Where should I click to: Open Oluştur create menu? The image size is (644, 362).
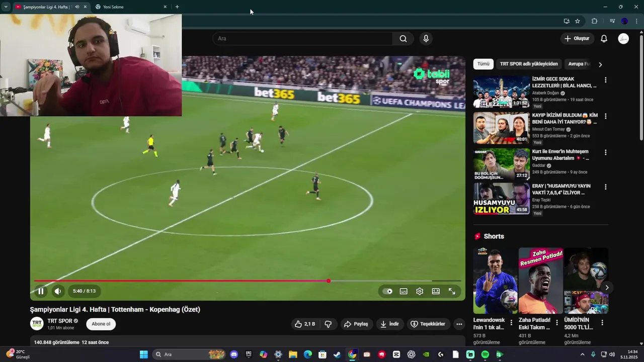click(x=577, y=39)
